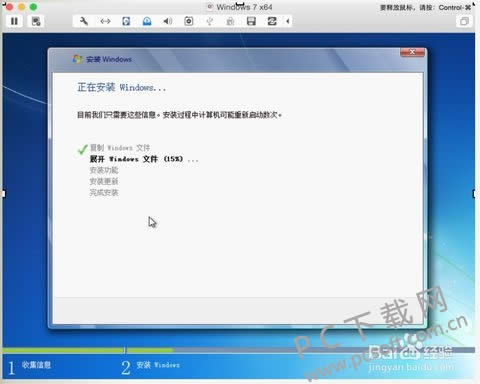Viewport: 480px width, 384px height.
Task: Click the Unity view icon on the right of the toolbar
Action: coord(464,22)
